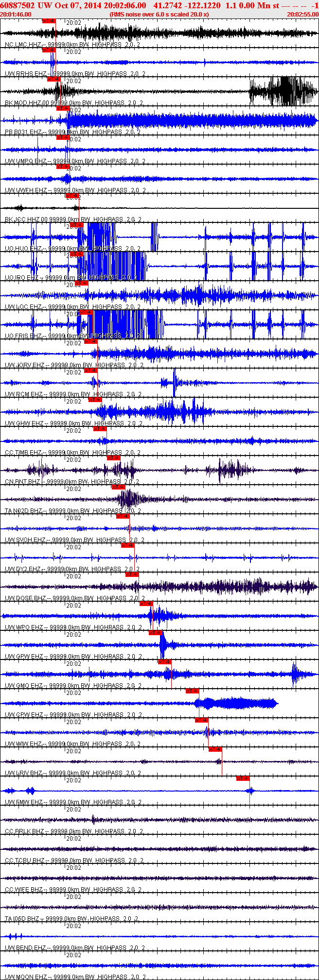
Task: Click the red pick flag on BK MOD trace
Action: coord(54,79)
